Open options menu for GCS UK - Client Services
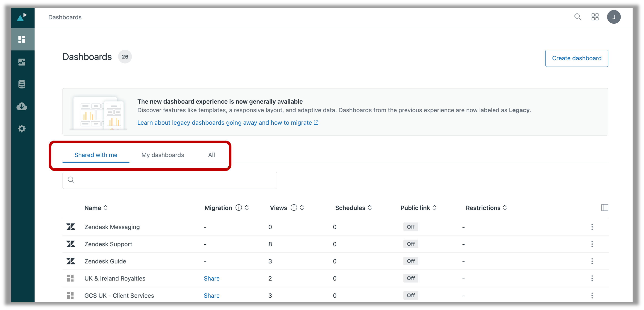This screenshot has width=644, height=310. (x=592, y=296)
